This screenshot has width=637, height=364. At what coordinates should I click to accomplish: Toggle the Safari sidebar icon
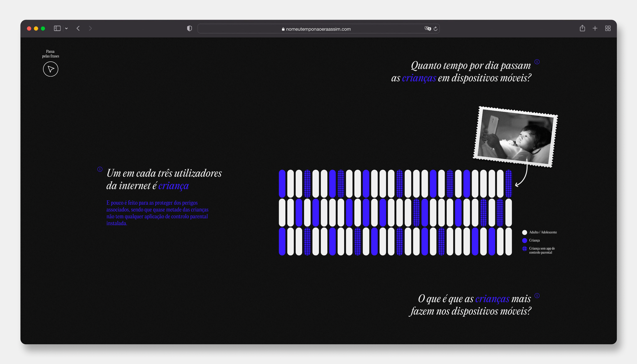click(57, 28)
